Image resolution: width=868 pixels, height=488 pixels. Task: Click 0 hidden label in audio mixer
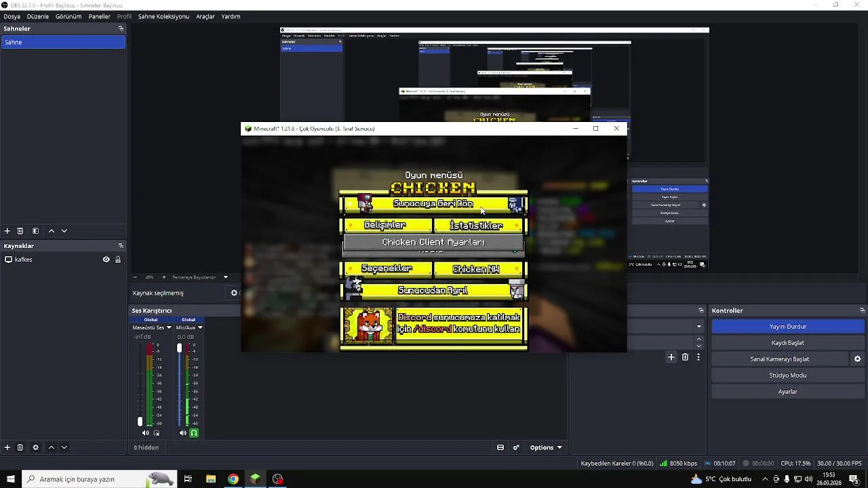[146, 447]
